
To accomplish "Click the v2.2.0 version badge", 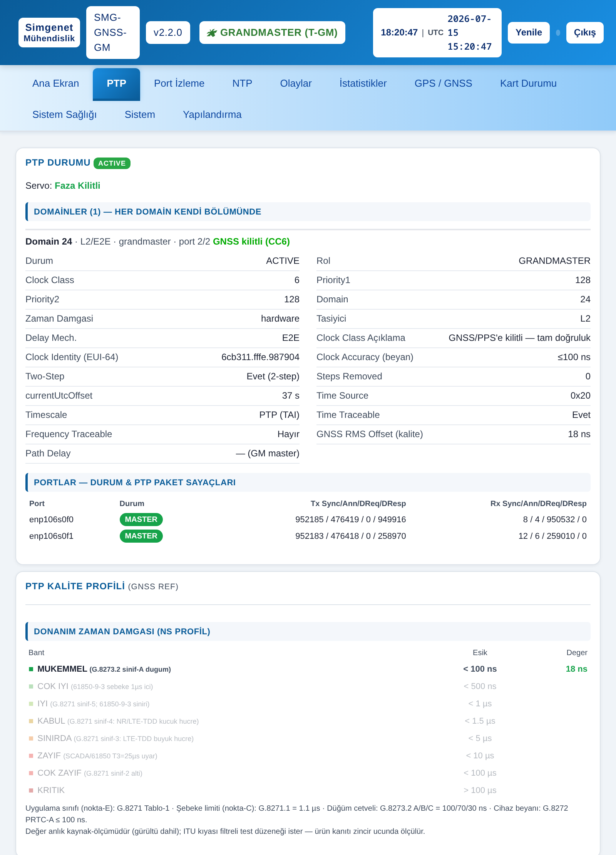I will [x=168, y=33].
